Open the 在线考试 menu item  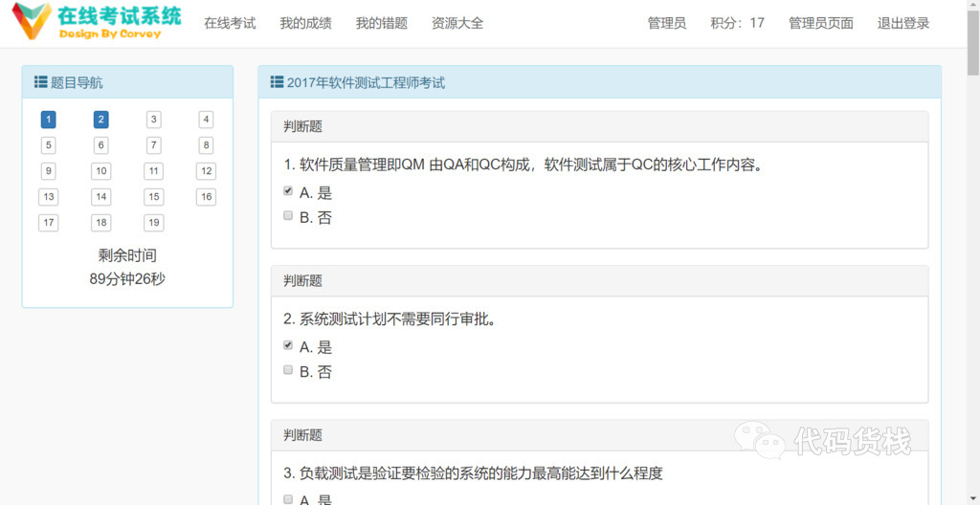230,24
